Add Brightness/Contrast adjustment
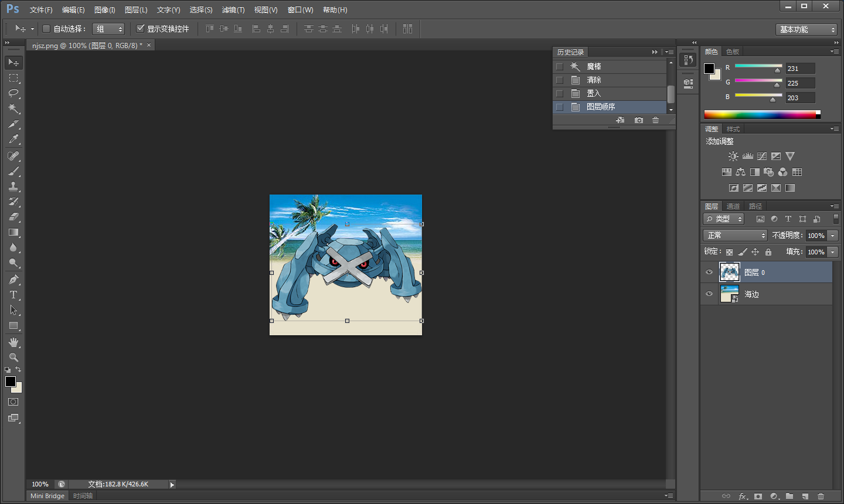844x504 pixels. (733, 156)
